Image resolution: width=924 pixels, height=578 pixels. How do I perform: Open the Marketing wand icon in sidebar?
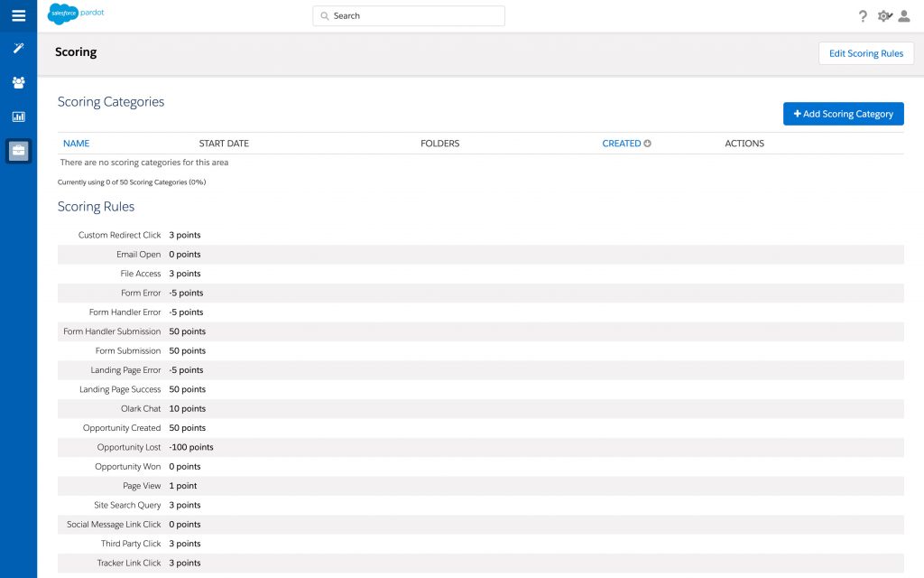[18, 49]
